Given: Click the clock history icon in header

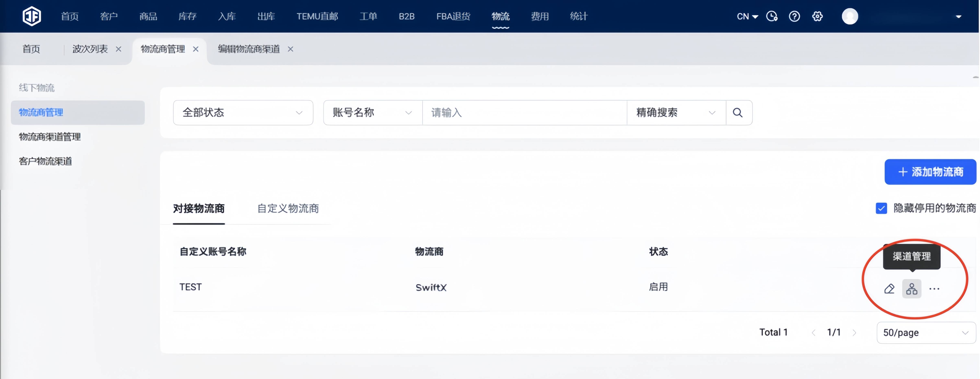Looking at the screenshot, I should (x=771, y=16).
